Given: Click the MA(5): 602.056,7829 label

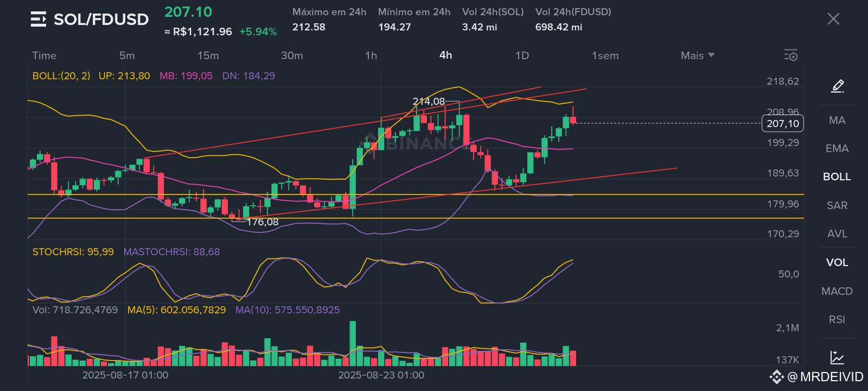Looking at the screenshot, I should tap(176, 310).
